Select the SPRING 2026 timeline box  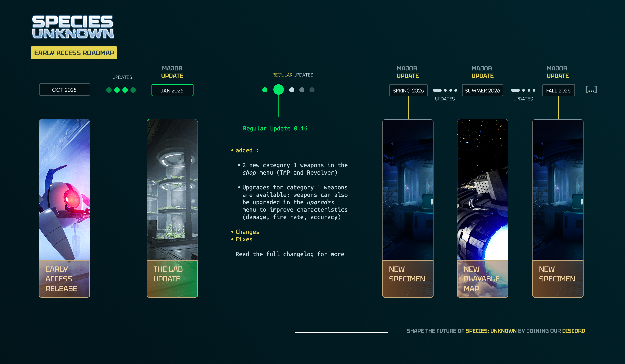pos(408,90)
